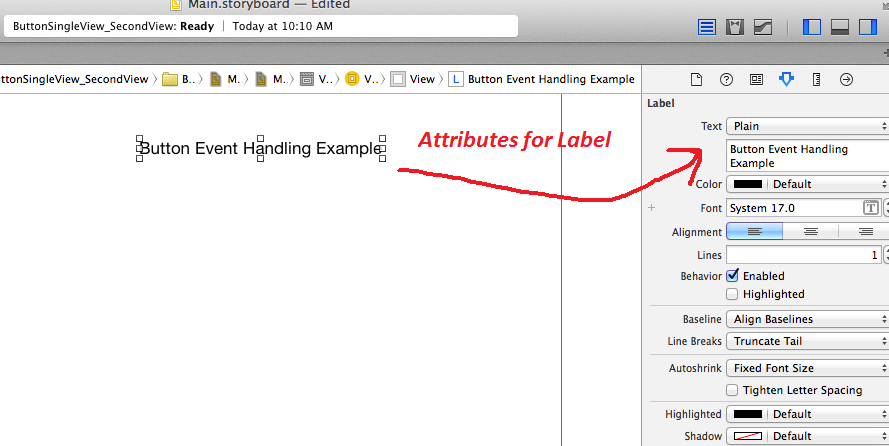The height and width of the screenshot is (446, 889).
Task: Select center text alignment
Action: [x=811, y=231]
